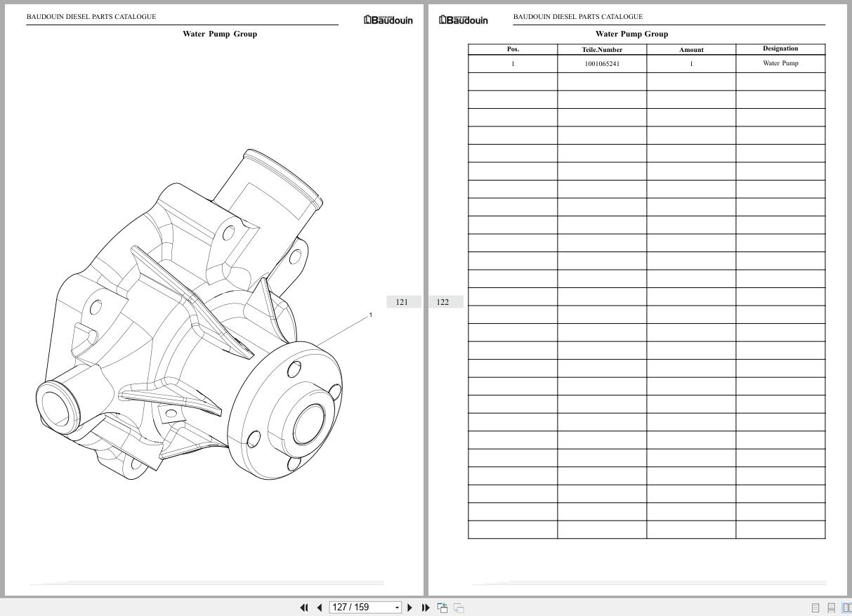The image size is (852, 616).
Task: Click the Water Pump designation cell
Action: 780,63
